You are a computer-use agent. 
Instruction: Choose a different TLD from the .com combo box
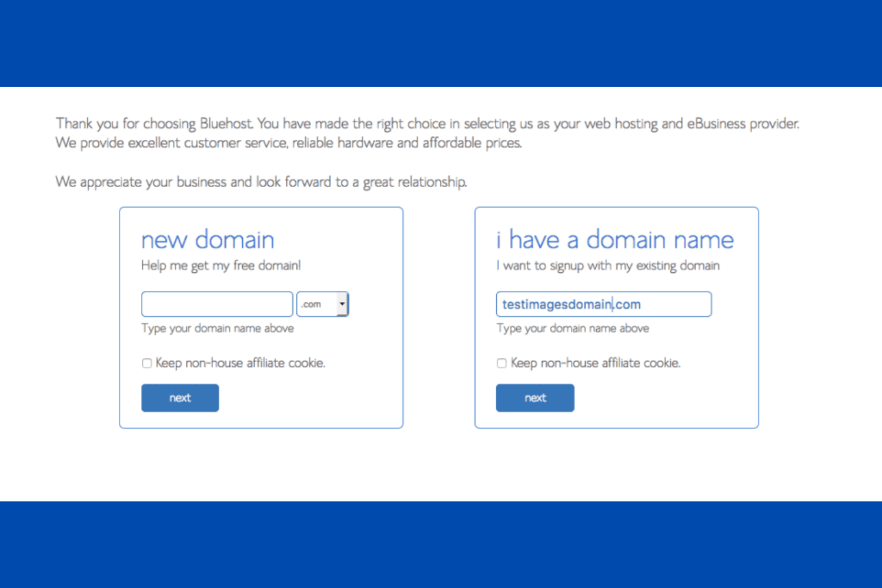342,304
